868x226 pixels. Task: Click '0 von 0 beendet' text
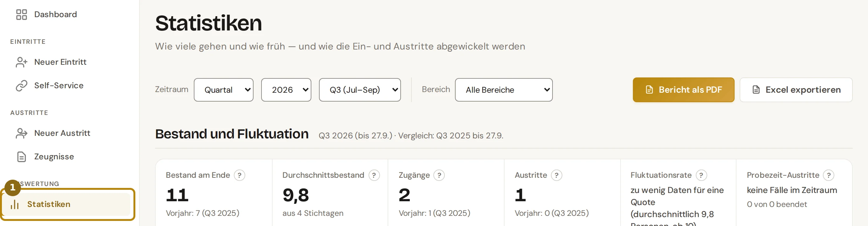(x=777, y=204)
